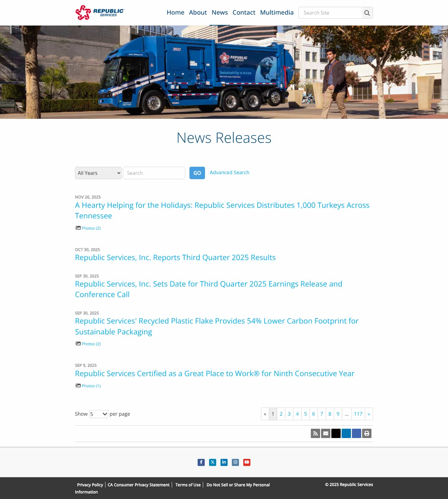Click the OCT 30, 2025 date text
Viewport: 448px width, 499px height.
(87, 250)
